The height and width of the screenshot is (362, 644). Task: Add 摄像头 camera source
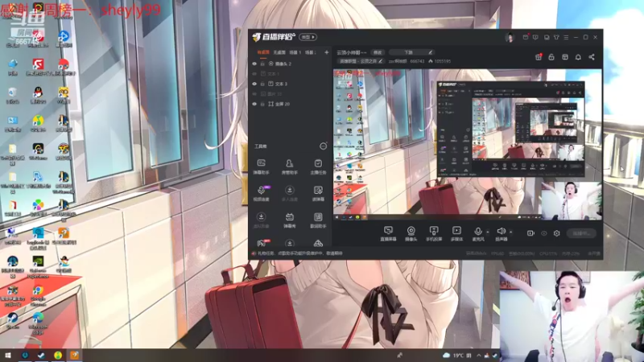click(411, 233)
